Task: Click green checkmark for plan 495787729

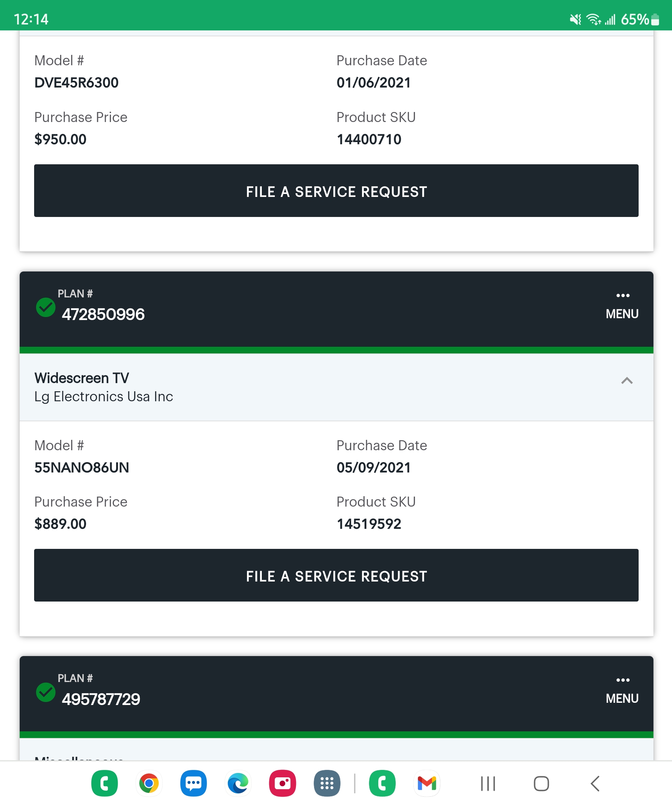Action: (45, 692)
